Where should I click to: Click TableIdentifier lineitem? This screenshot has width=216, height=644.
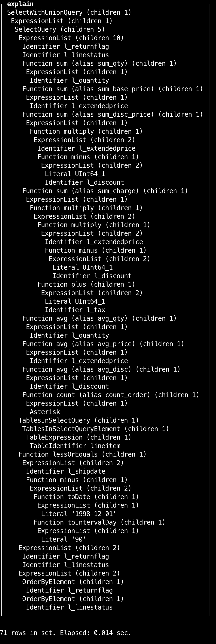pos(75,446)
